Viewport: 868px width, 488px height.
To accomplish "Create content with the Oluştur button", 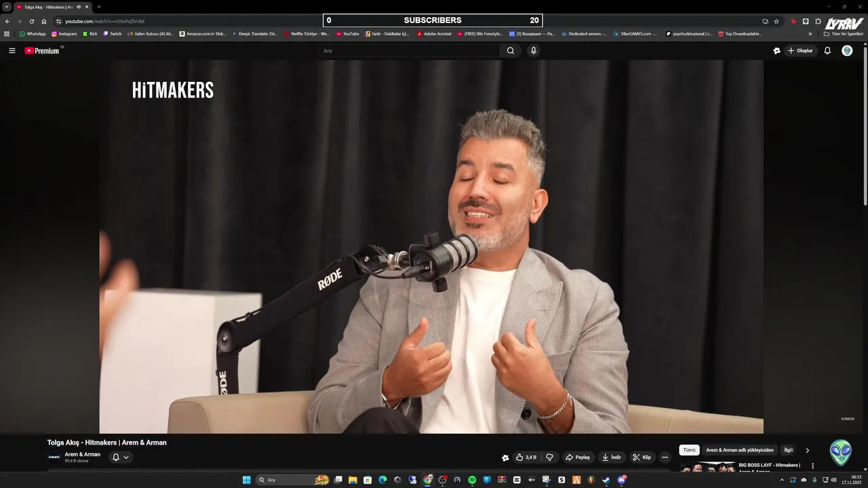I will [800, 51].
